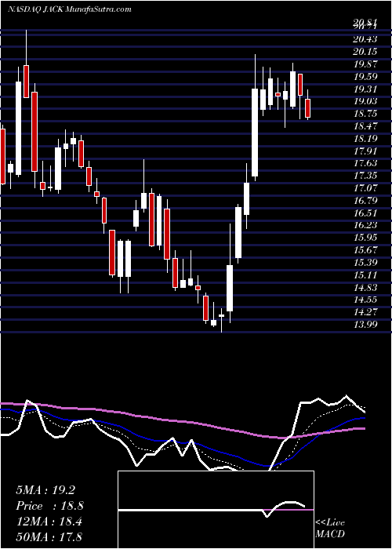The image size is (392, 549).
Task: Click the 18.19 price label
Action: pyautogui.click(x=365, y=139)
